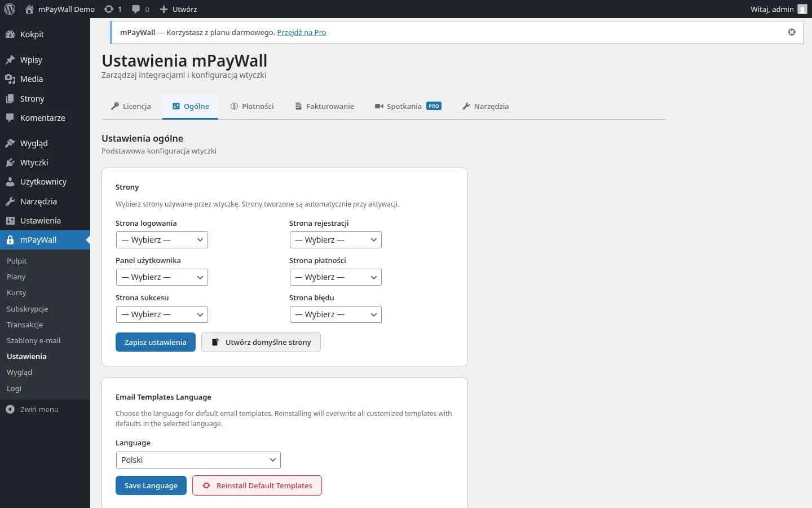Switch to the Płatności tab
This screenshot has height=508, width=812.
click(x=252, y=106)
